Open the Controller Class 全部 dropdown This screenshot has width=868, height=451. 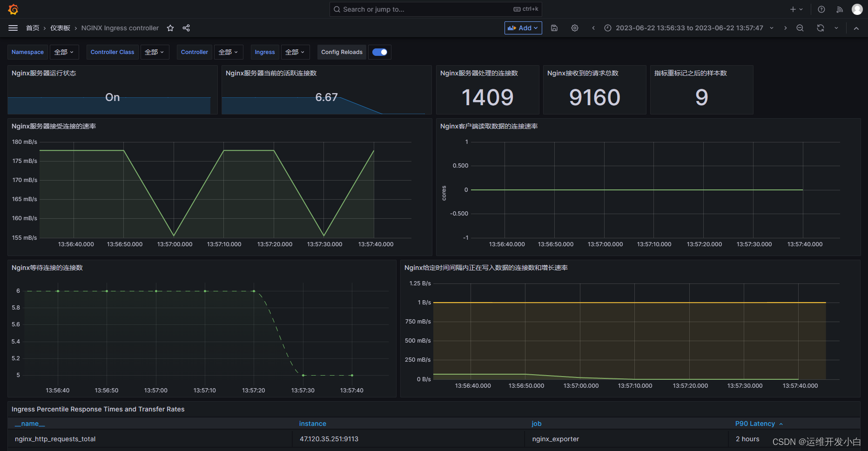point(155,52)
